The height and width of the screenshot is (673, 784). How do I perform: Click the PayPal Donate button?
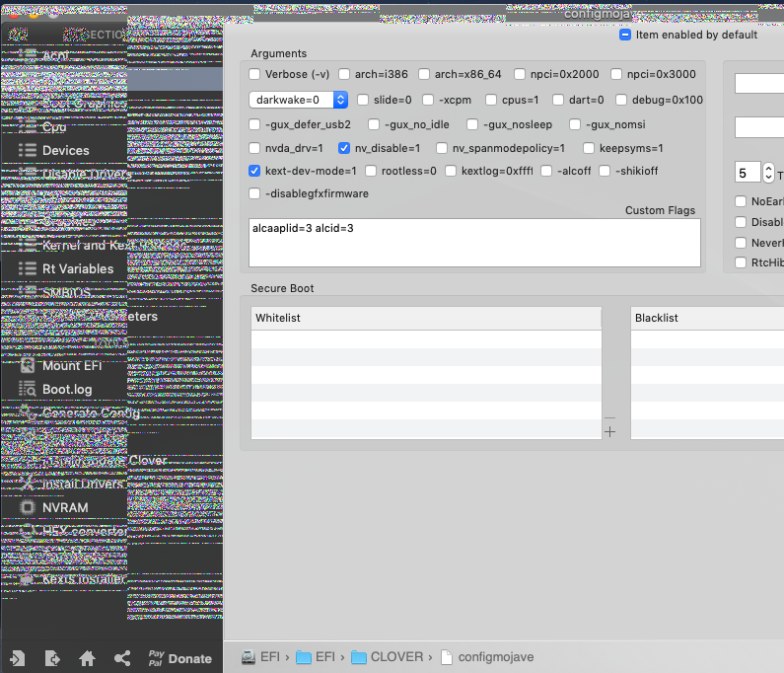[x=180, y=658]
